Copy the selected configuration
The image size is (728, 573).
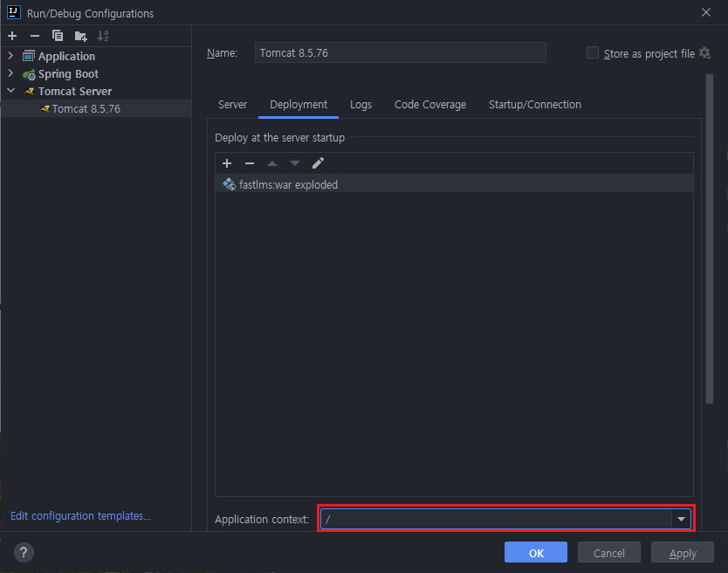coord(58,36)
